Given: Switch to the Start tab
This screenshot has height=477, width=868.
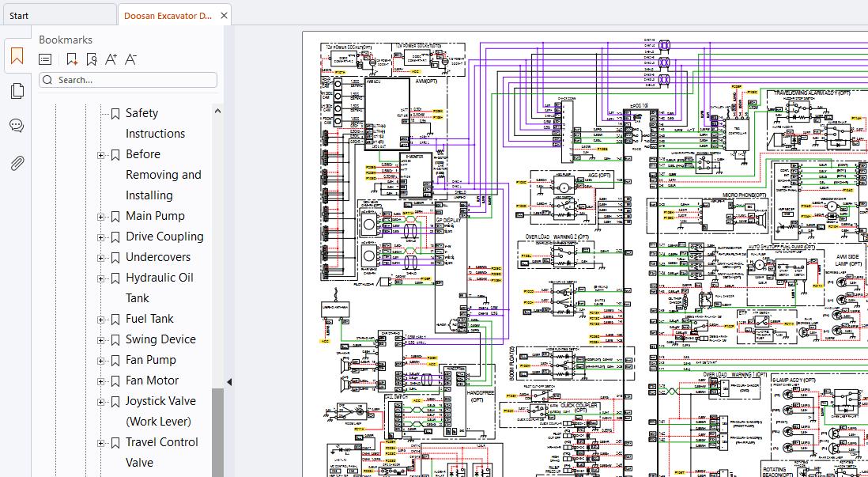Looking at the screenshot, I should [58, 16].
